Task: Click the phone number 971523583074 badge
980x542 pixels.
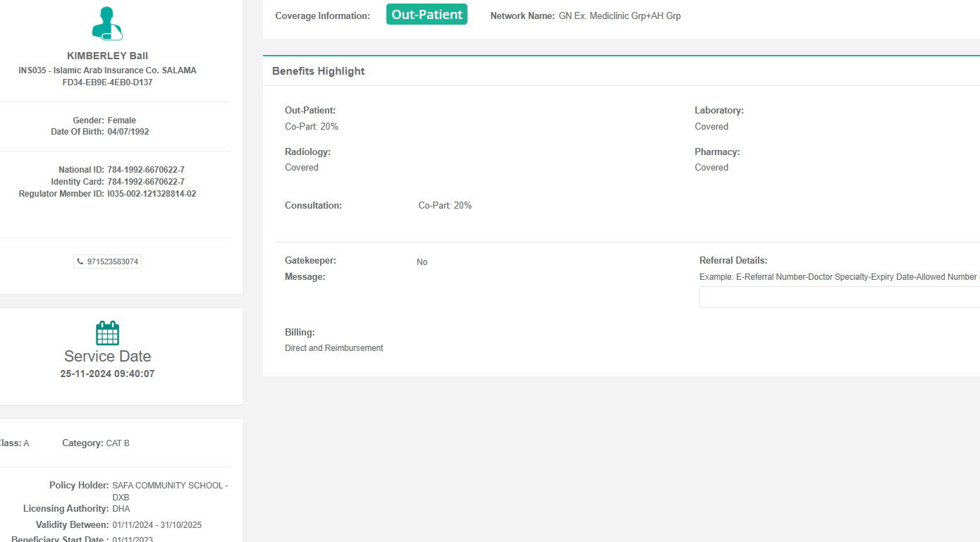Action: (x=107, y=261)
